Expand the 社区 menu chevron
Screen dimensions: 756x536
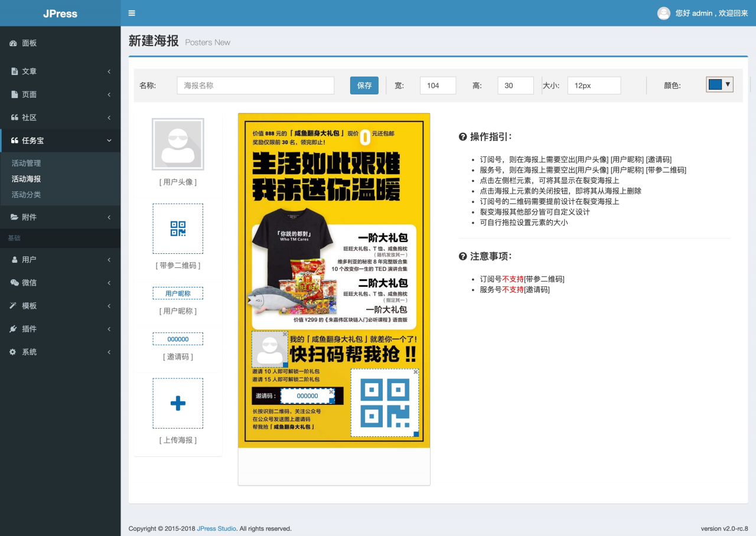click(109, 117)
